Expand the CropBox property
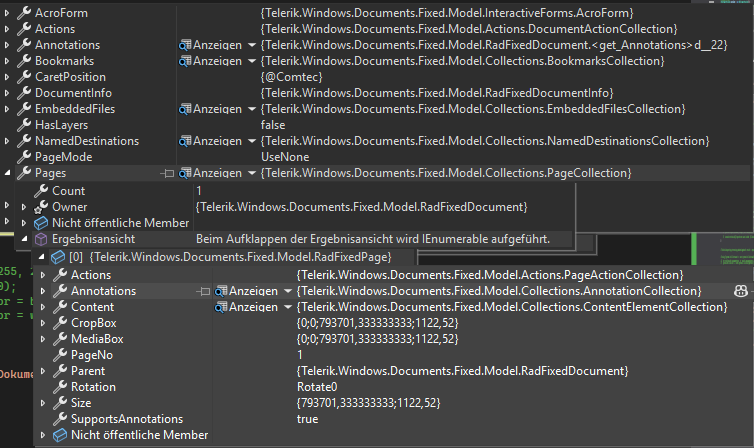Image resolution: width=754 pixels, height=448 pixels. pos(44,323)
